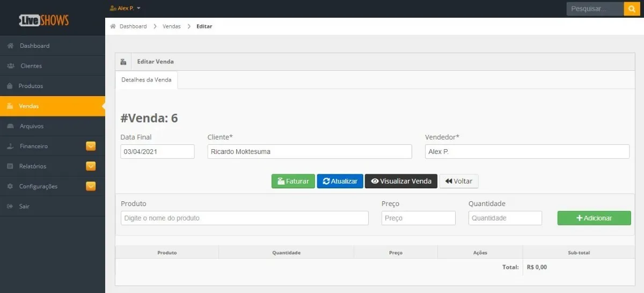
Task: Click the green Adicionar button
Action: [x=594, y=218]
